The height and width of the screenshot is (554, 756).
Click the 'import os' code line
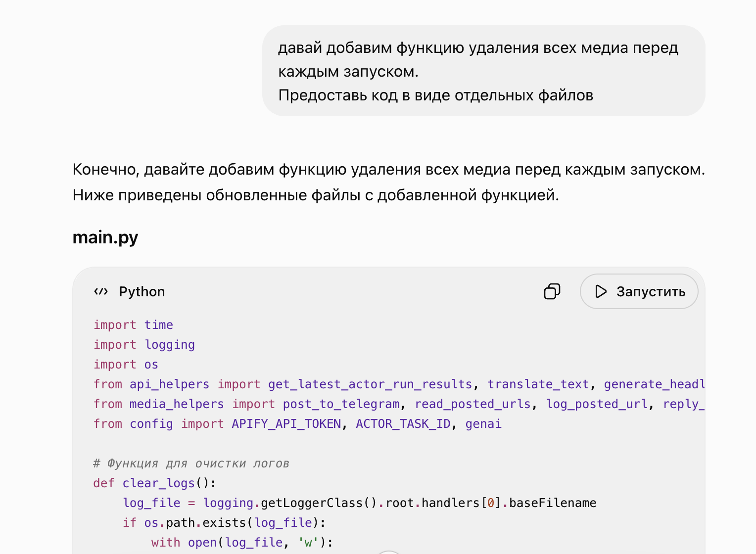pyautogui.click(x=126, y=365)
